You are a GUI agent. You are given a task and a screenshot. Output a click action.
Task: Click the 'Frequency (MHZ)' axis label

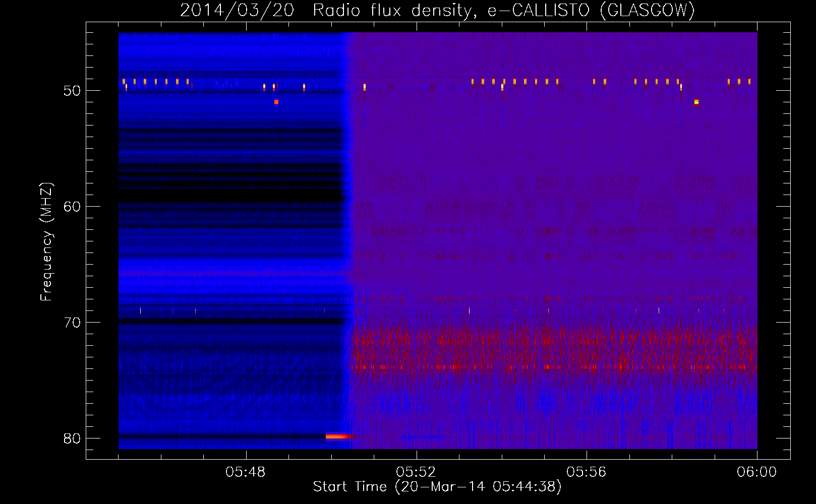(46, 242)
